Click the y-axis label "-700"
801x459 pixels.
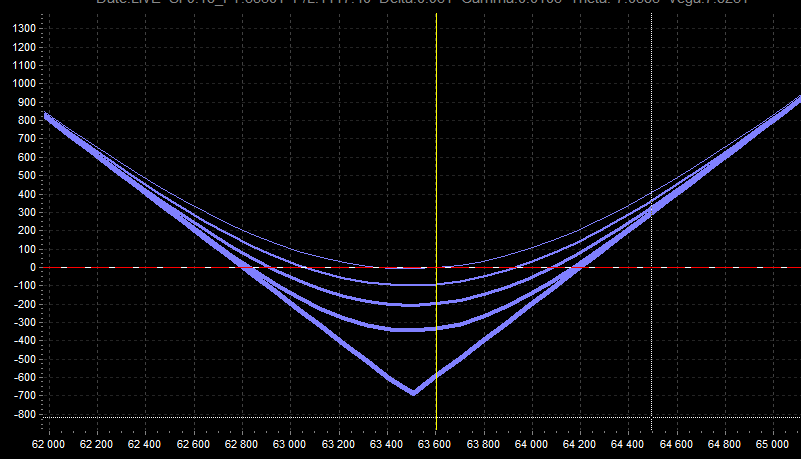(25, 395)
